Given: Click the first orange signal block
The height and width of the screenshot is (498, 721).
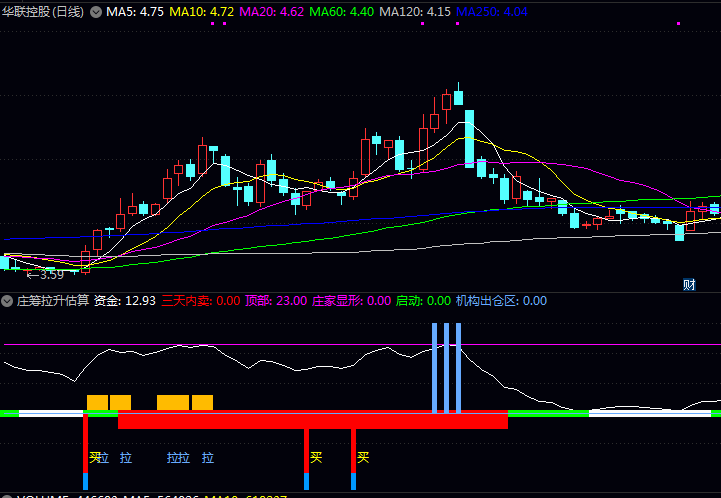Looking at the screenshot, I should tap(97, 402).
